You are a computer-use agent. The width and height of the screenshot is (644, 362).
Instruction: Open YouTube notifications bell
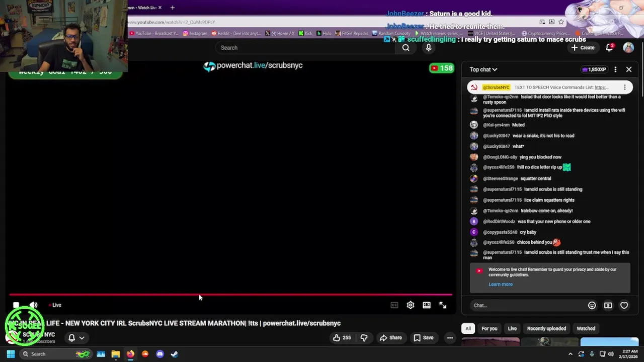click(609, 48)
